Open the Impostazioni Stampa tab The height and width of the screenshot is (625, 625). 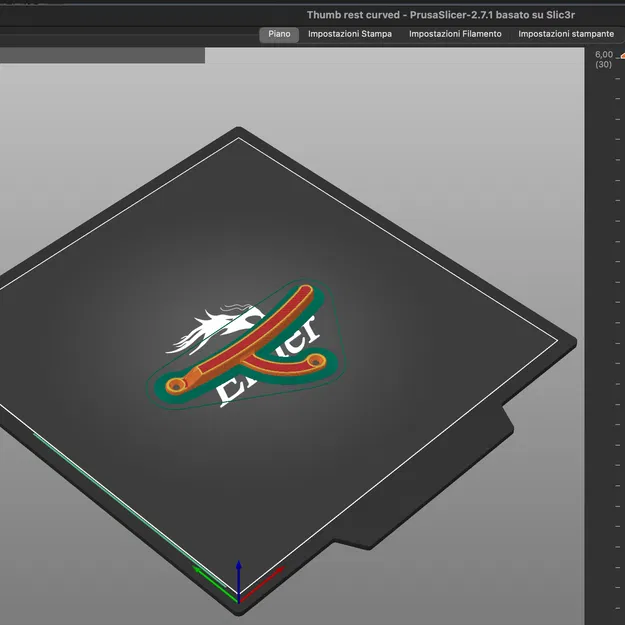coord(350,34)
